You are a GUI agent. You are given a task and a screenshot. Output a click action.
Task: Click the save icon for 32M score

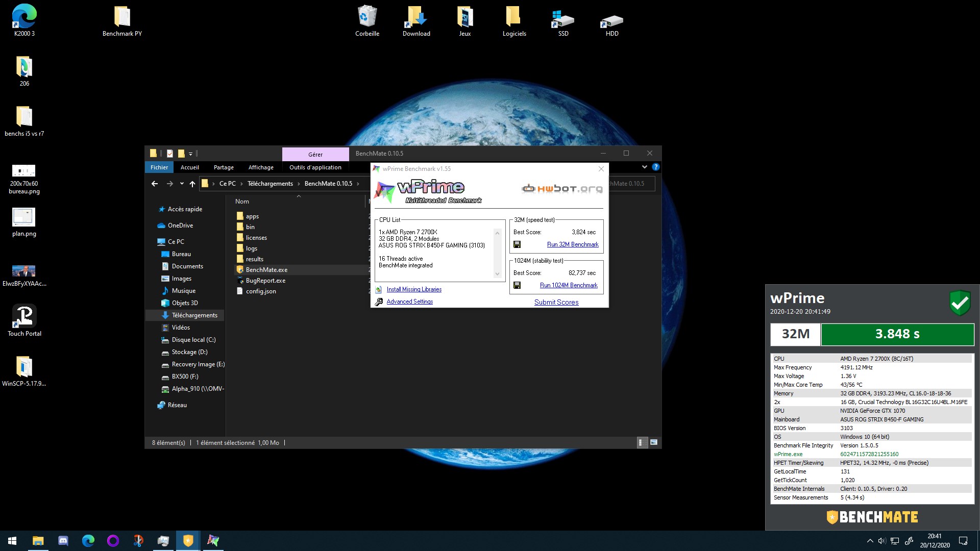pos(517,244)
